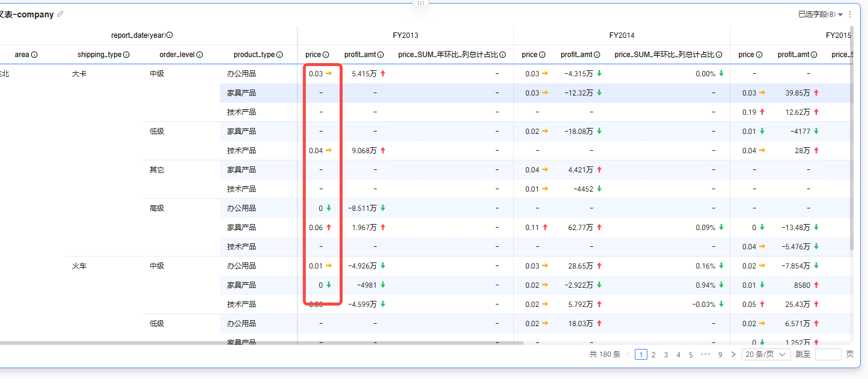
Task: Click the edit icon beside the company title
Action: click(60, 14)
